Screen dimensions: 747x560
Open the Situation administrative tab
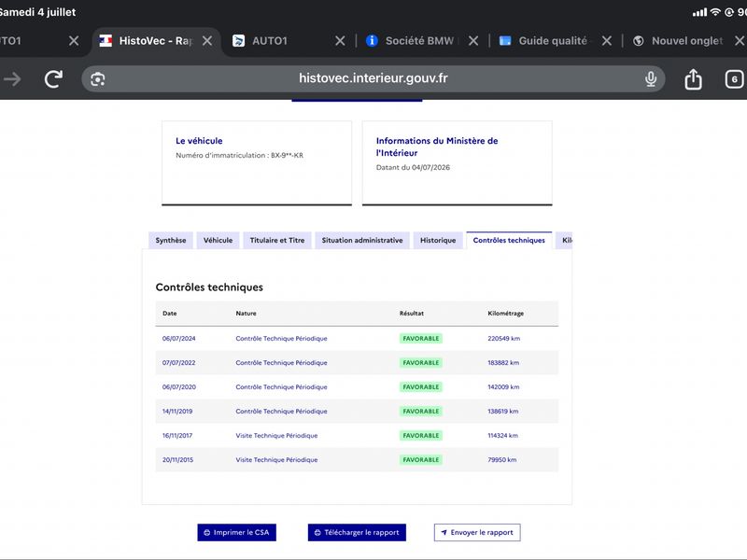point(362,241)
